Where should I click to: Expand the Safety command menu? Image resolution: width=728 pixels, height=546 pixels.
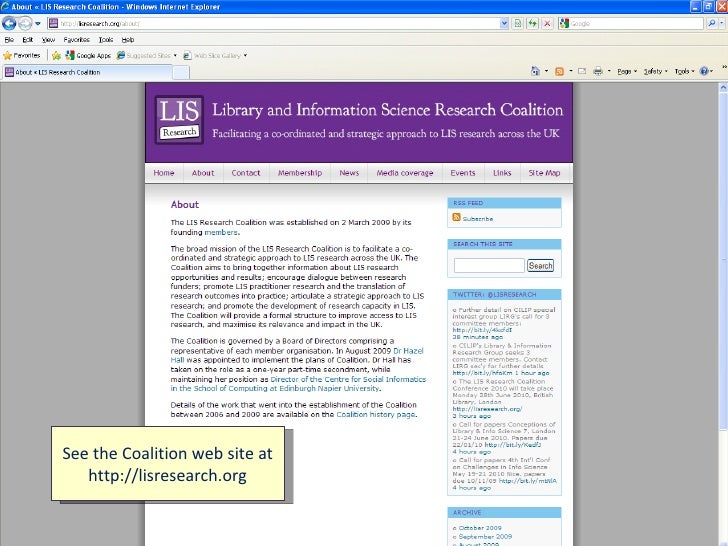click(656, 72)
